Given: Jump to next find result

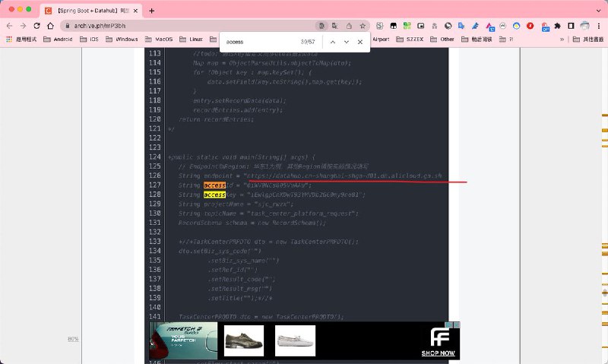Looking at the screenshot, I should (347, 42).
